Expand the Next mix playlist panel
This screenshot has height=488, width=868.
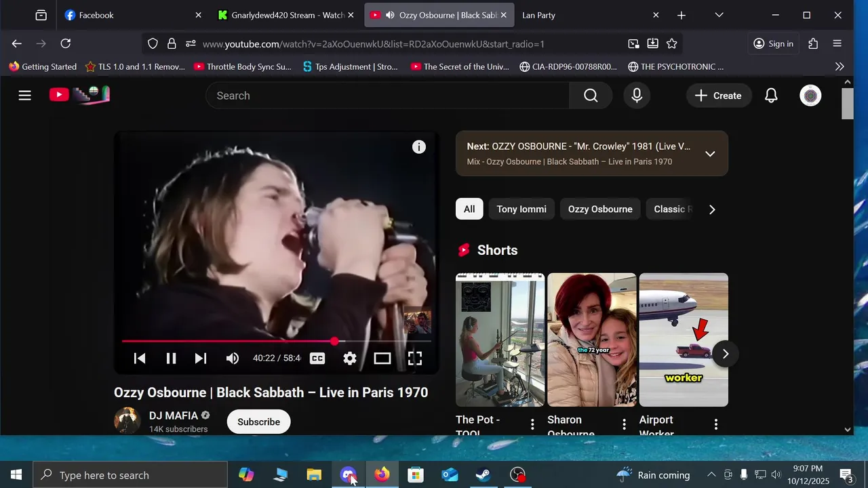pyautogui.click(x=710, y=154)
